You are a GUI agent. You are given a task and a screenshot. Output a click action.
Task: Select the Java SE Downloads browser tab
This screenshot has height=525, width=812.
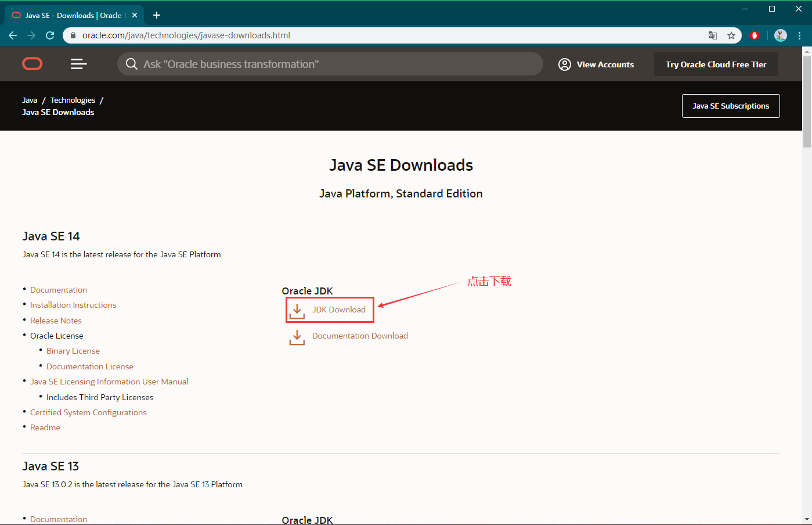tap(73, 15)
